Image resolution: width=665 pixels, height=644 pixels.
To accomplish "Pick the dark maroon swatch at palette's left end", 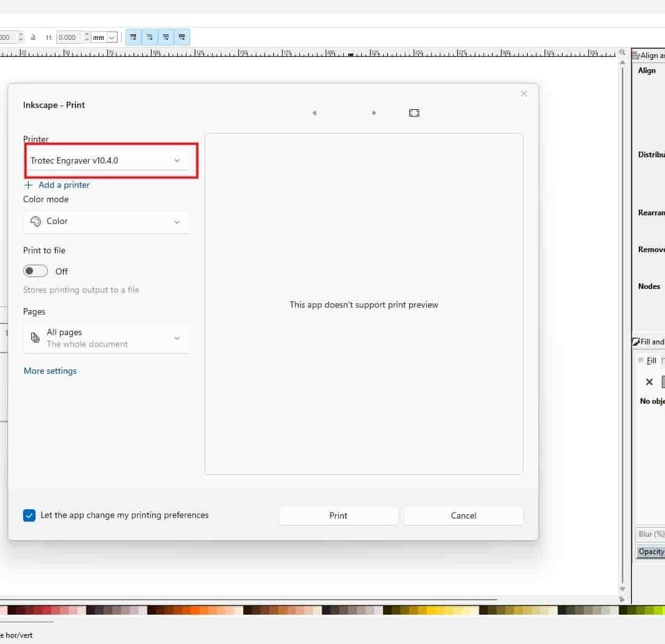I will pos(12,610).
